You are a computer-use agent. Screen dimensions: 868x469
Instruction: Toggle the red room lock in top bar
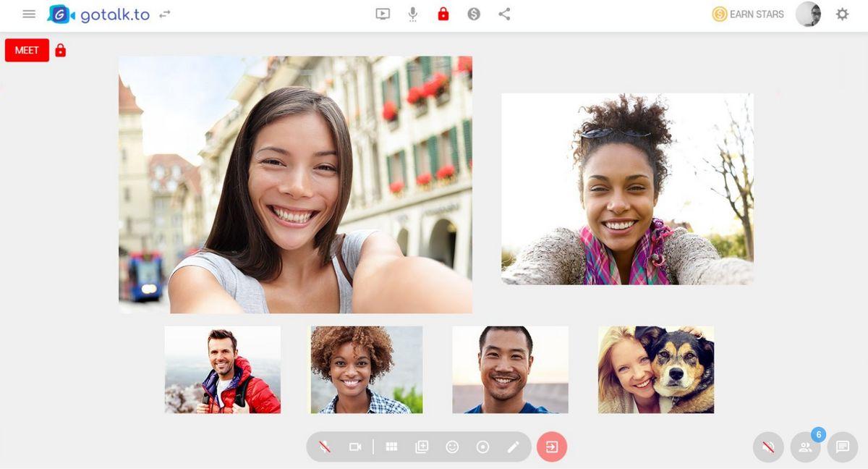pos(443,14)
